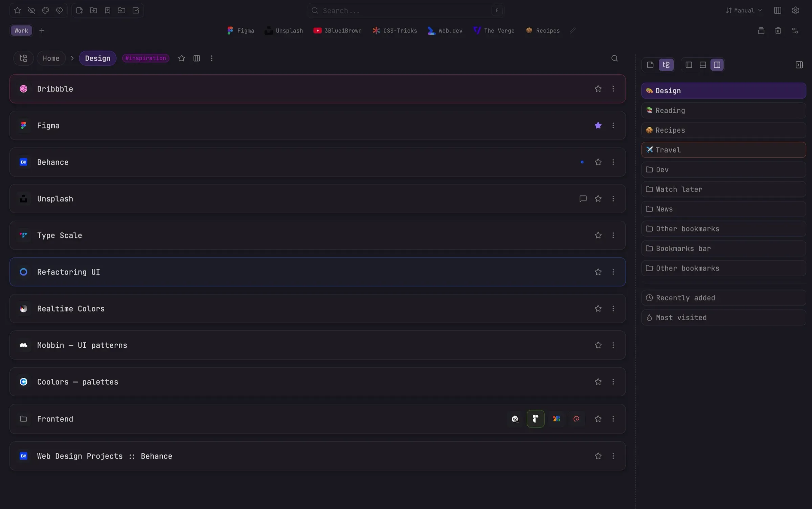
Task: Dock the panel on the right side
Action: point(717,65)
